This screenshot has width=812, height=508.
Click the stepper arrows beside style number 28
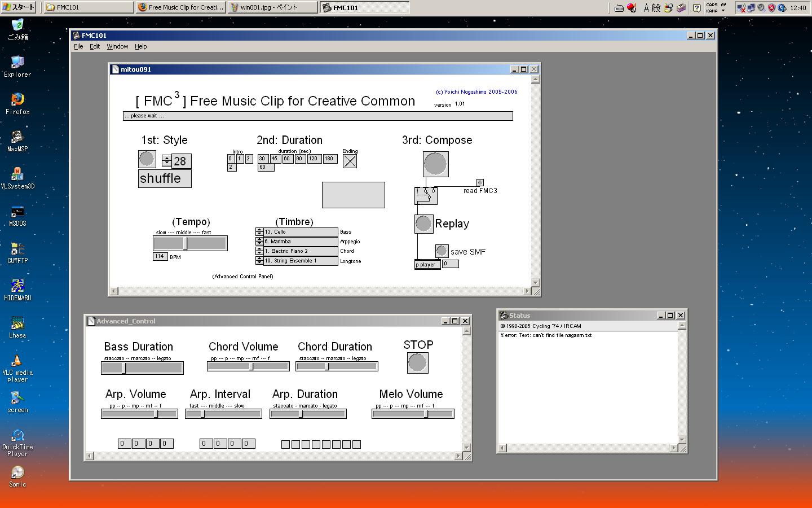click(x=166, y=160)
